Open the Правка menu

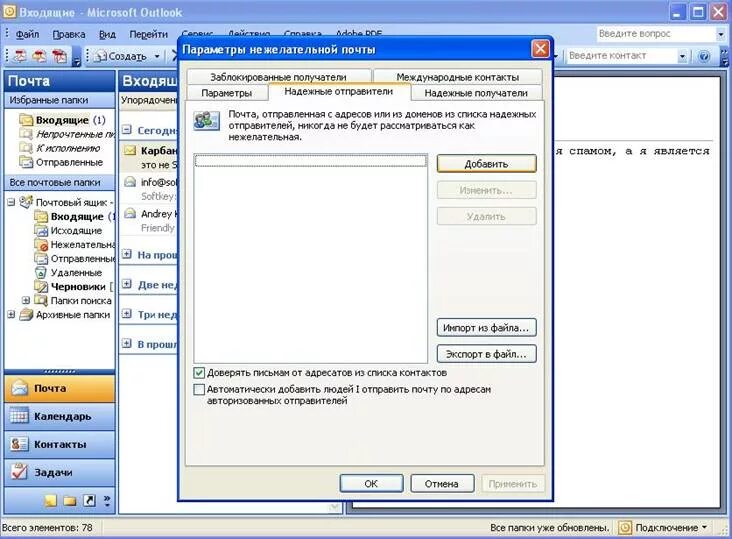[x=69, y=34]
